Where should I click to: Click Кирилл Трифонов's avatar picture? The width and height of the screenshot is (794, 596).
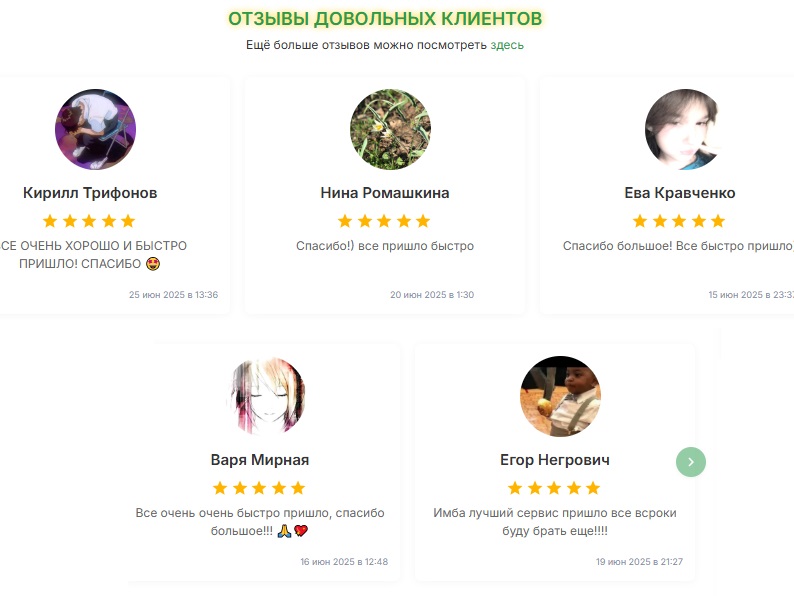click(x=95, y=130)
